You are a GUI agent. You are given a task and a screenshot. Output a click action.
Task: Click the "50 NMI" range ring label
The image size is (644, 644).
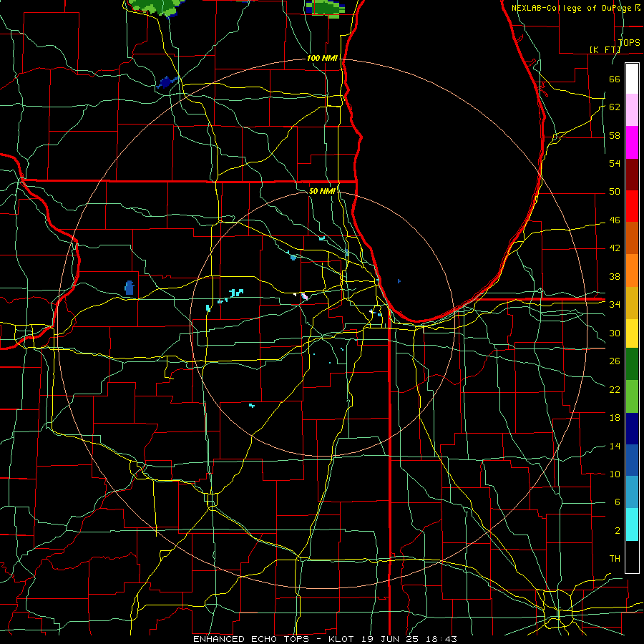321,191
